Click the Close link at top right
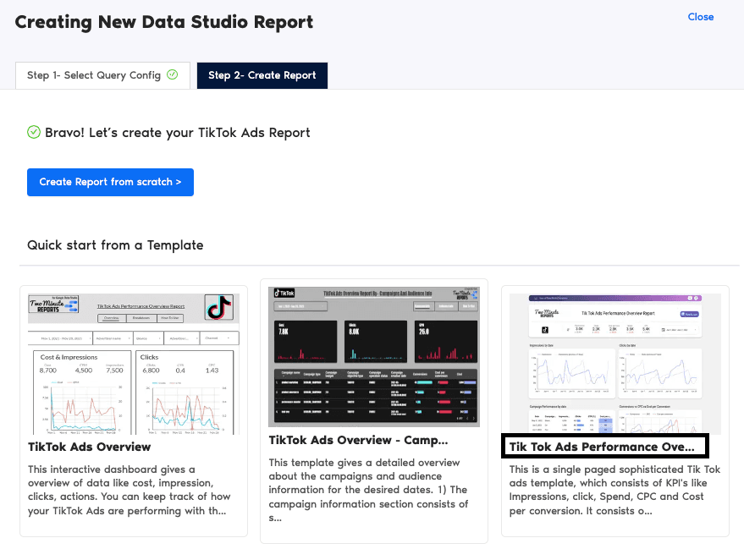Viewport: 744px width, 560px height. (700, 17)
